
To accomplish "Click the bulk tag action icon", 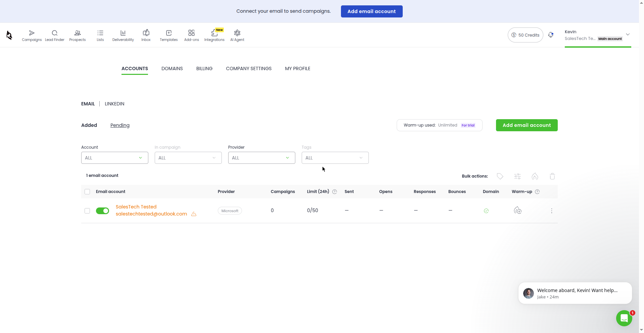I will tap(500, 176).
